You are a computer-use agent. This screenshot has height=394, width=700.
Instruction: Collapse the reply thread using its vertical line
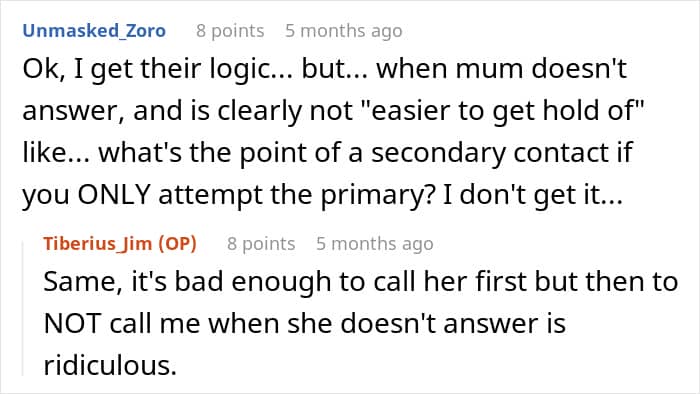pyautogui.click(x=23, y=308)
